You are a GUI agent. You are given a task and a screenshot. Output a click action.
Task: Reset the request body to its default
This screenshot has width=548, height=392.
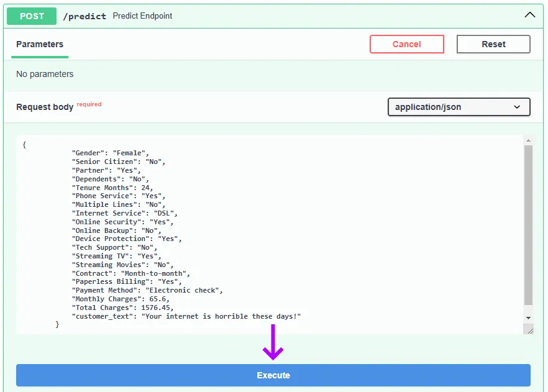point(493,44)
